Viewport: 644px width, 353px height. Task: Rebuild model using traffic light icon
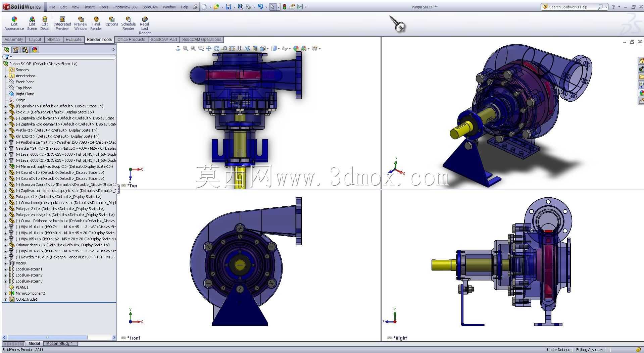point(285,7)
